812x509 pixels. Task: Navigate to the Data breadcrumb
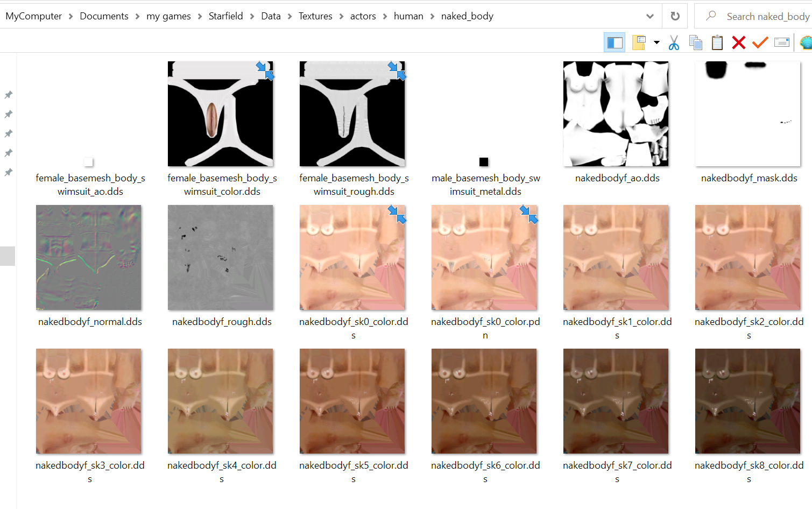[271, 16]
